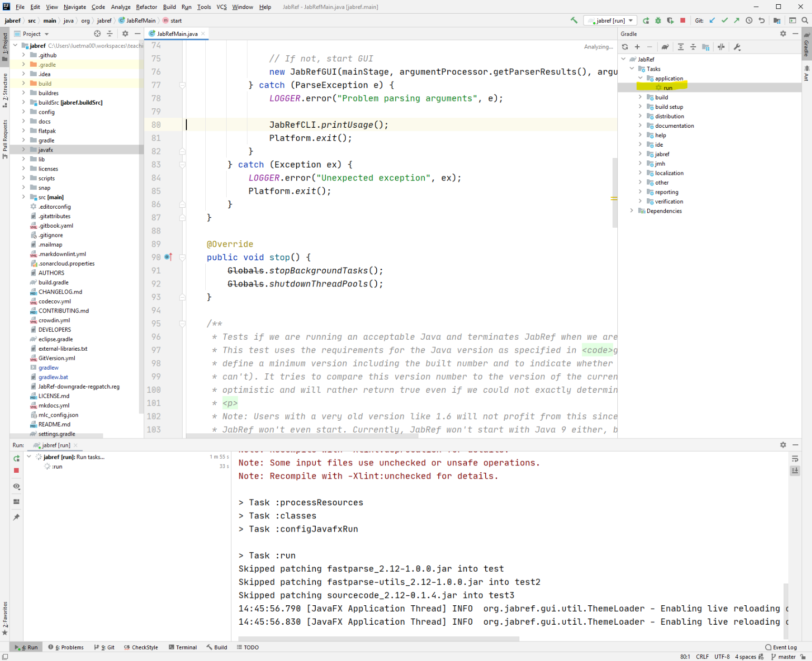Open the Analyze menu
The height and width of the screenshot is (661, 812).
coord(121,7)
